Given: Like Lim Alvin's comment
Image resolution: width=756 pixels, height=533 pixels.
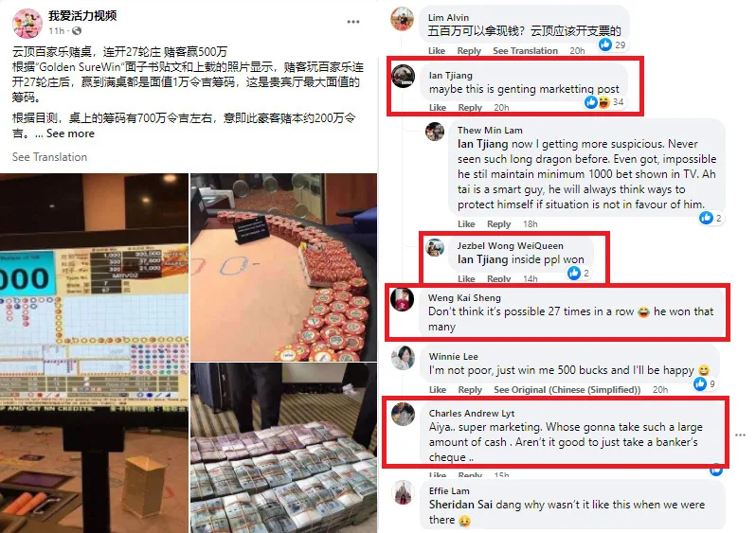Looking at the screenshot, I should point(437,51).
